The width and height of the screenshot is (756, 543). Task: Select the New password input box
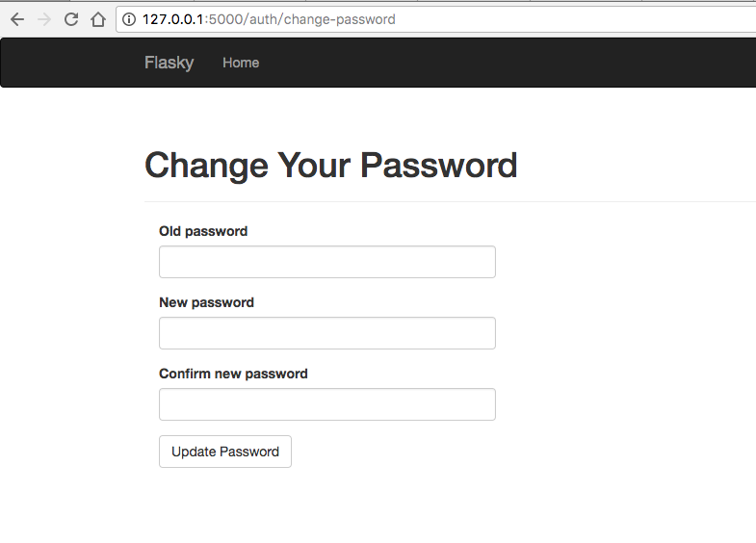click(x=326, y=333)
